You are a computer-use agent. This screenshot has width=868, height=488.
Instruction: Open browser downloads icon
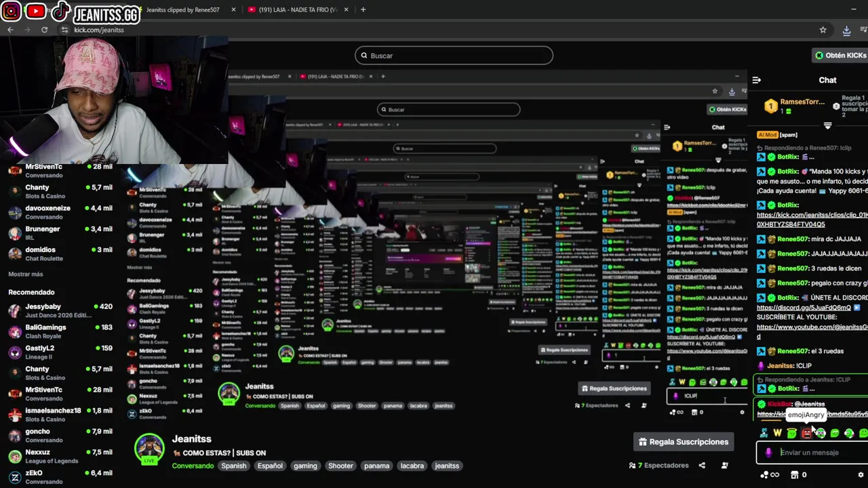tap(846, 30)
